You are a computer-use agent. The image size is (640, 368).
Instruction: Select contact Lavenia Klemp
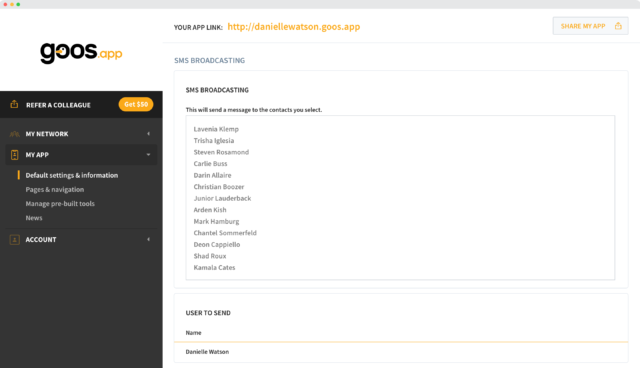click(216, 129)
